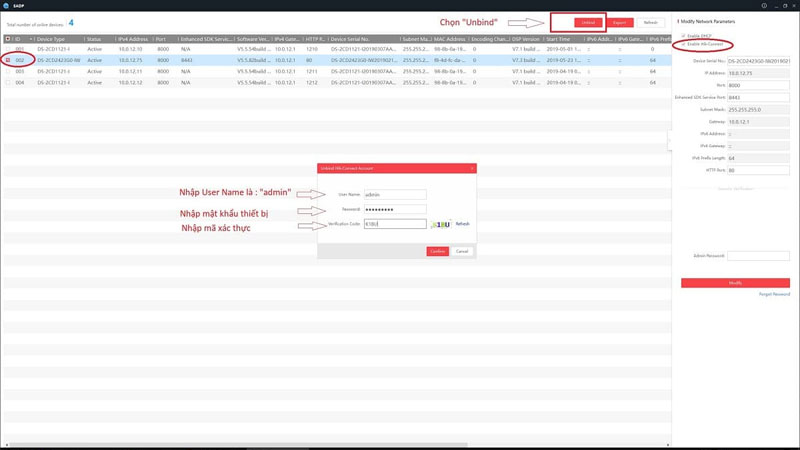
Task: Click the Export button
Action: coord(620,22)
